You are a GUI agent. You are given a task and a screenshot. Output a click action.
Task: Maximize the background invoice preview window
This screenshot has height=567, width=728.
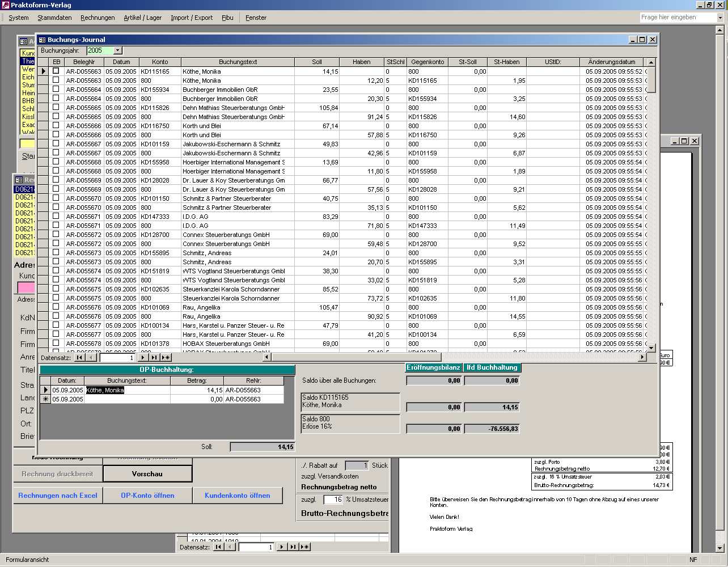tap(684, 141)
